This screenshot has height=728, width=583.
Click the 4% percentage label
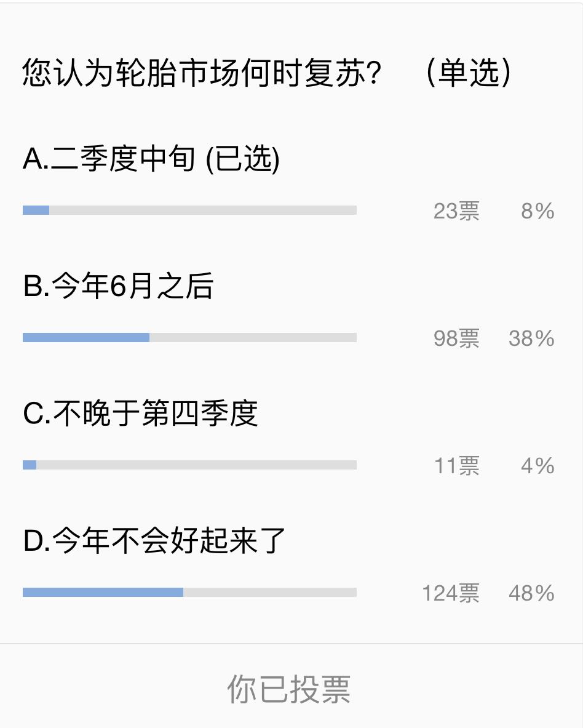[537, 466]
